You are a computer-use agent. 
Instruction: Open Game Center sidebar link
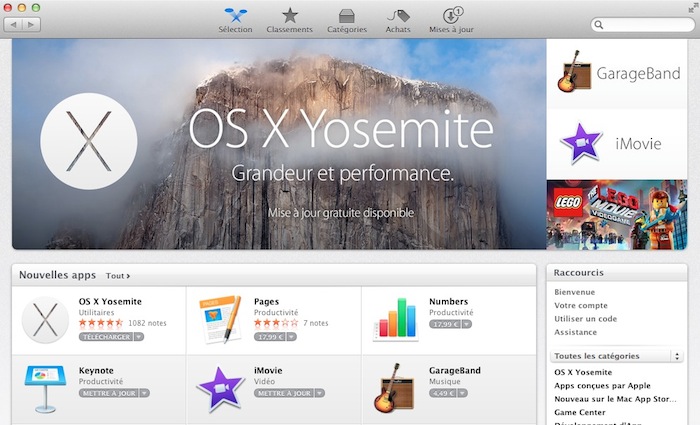[580, 412]
